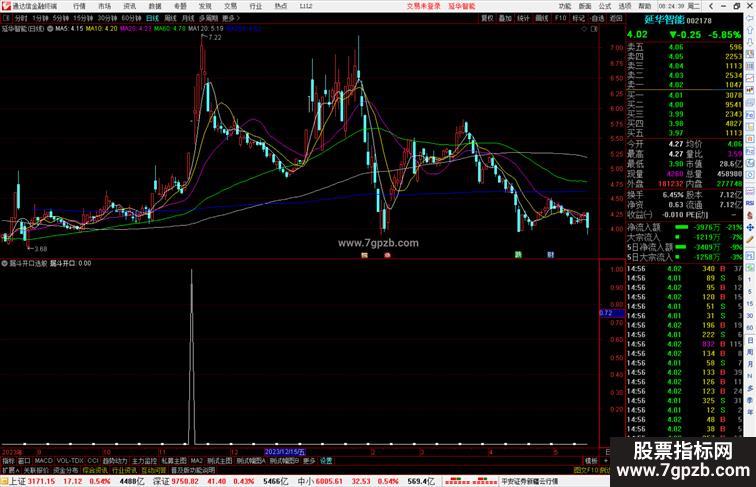Open the 互动问答 tab
This screenshot has height=487, width=756.
pos(154,470)
